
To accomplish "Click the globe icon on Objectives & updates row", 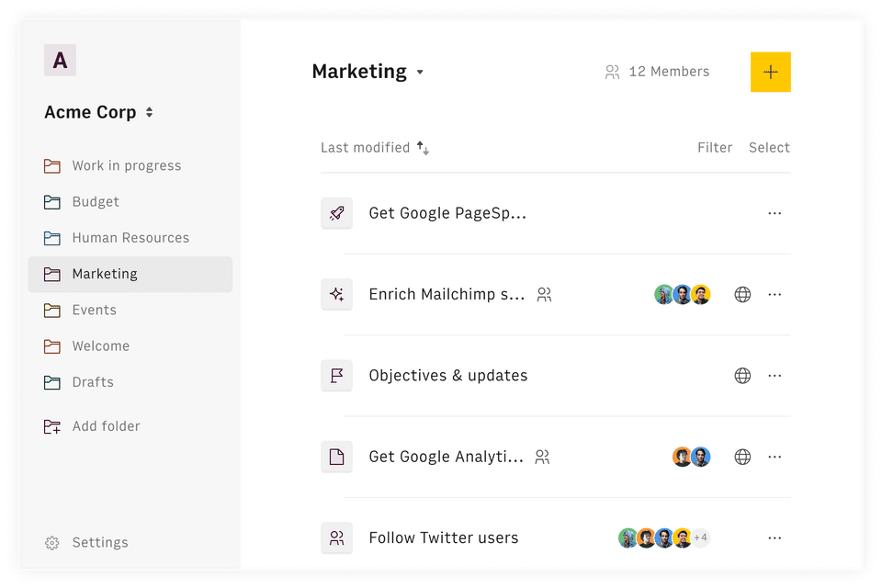I will 742,376.
